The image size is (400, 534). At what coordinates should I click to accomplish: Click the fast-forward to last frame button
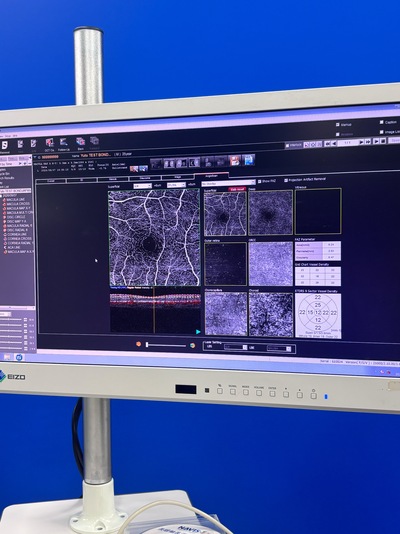click(368, 141)
